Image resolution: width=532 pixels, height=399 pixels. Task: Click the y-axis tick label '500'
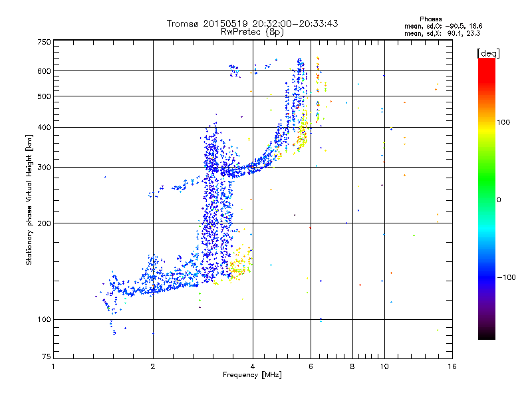[44, 96]
